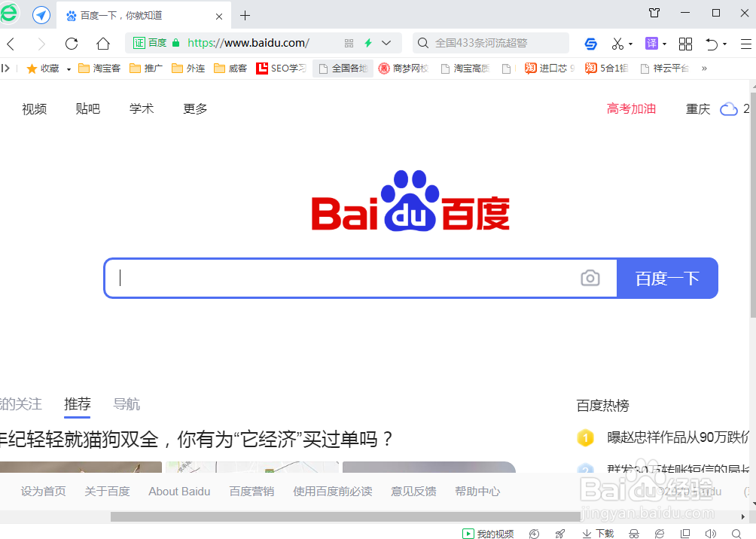This screenshot has width=756, height=539.
Task: Click the 重庆 weather location
Action: point(698,109)
